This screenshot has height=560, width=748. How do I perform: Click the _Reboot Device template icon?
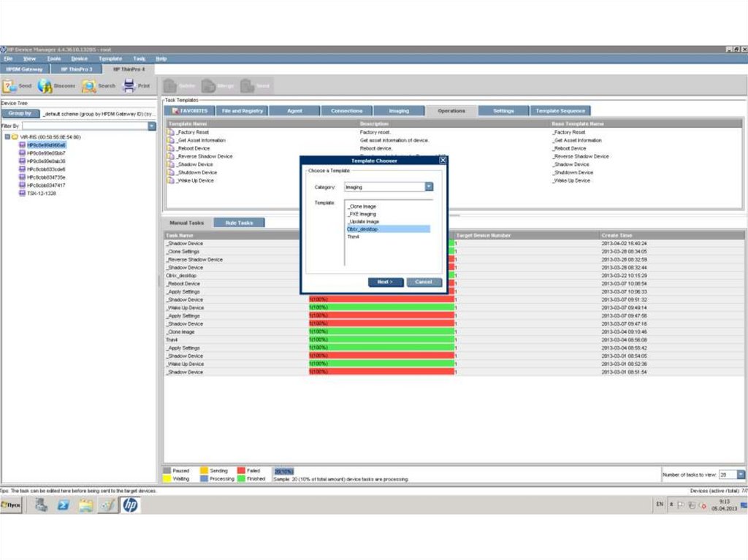pos(171,148)
